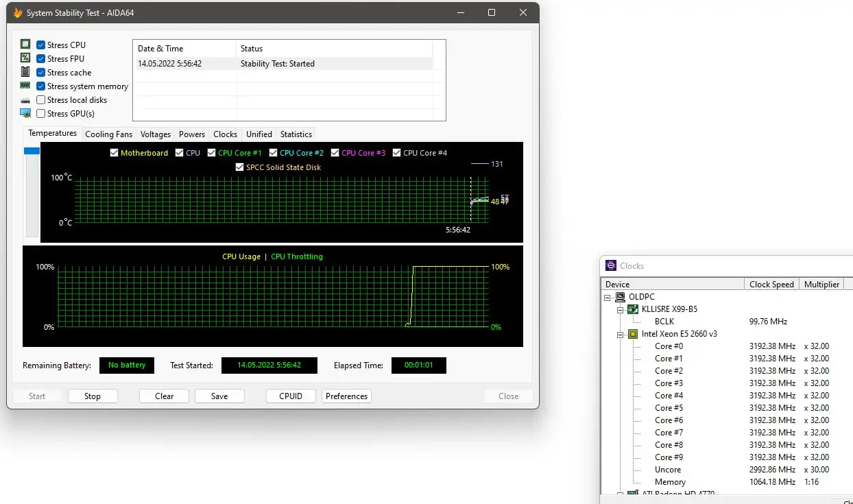Uncheck Stress system memory checkbox
The width and height of the screenshot is (853, 504).
41,86
